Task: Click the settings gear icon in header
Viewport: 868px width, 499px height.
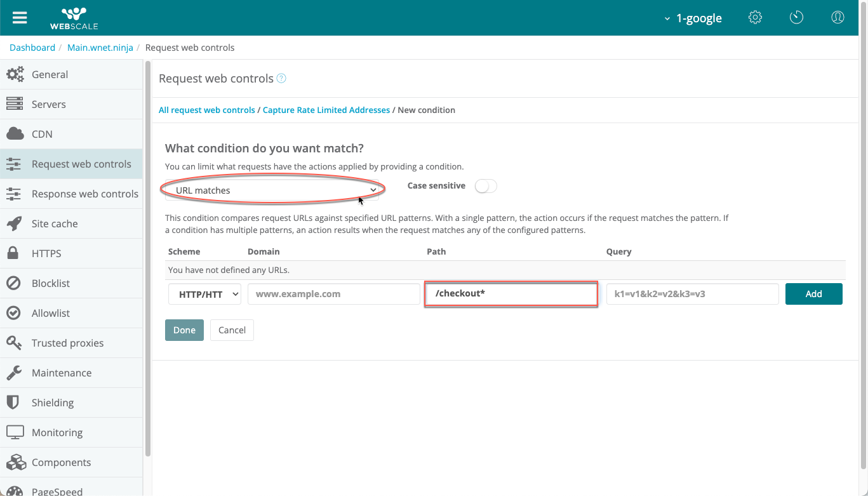Action: click(755, 18)
